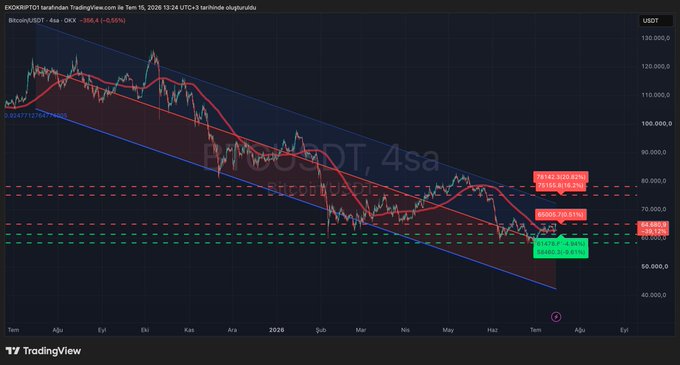Click the EKOKRIPTO1 snapshot caption text
This screenshot has height=365, width=680.
click(x=130, y=7)
